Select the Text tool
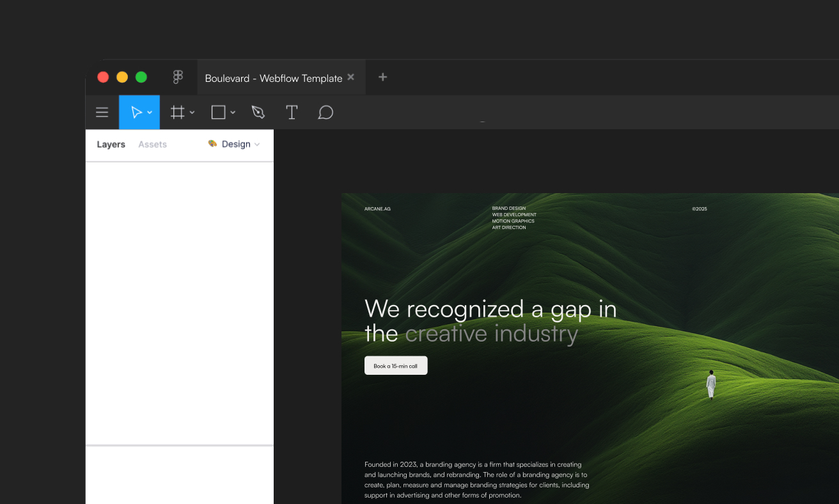 [292, 112]
